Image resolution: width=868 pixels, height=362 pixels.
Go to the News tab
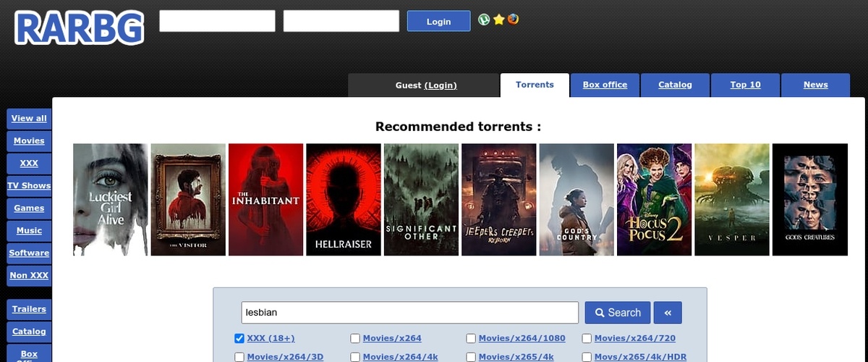(x=815, y=85)
